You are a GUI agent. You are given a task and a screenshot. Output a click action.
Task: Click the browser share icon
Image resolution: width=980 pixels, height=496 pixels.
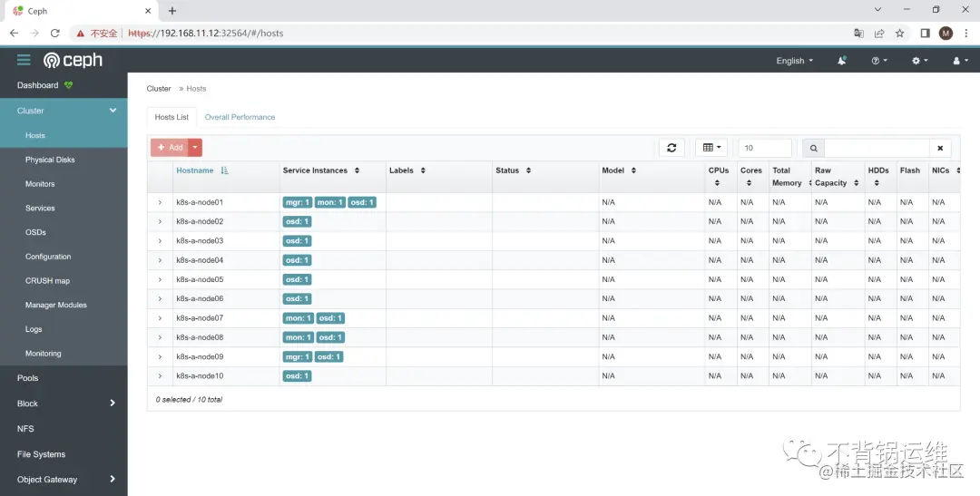[879, 34]
